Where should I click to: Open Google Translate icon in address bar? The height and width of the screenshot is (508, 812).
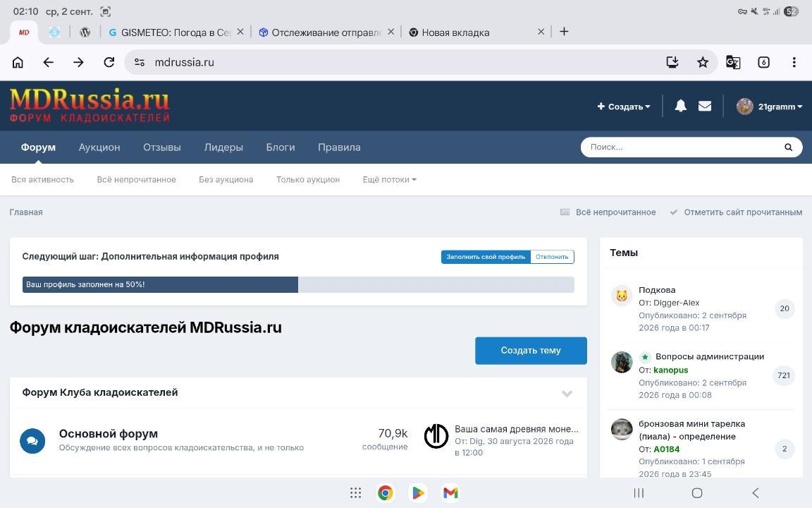[x=733, y=62]
